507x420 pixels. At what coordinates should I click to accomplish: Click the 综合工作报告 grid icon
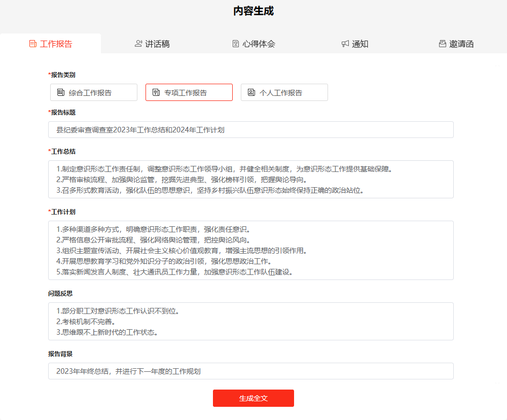click(x=61, y=92)
